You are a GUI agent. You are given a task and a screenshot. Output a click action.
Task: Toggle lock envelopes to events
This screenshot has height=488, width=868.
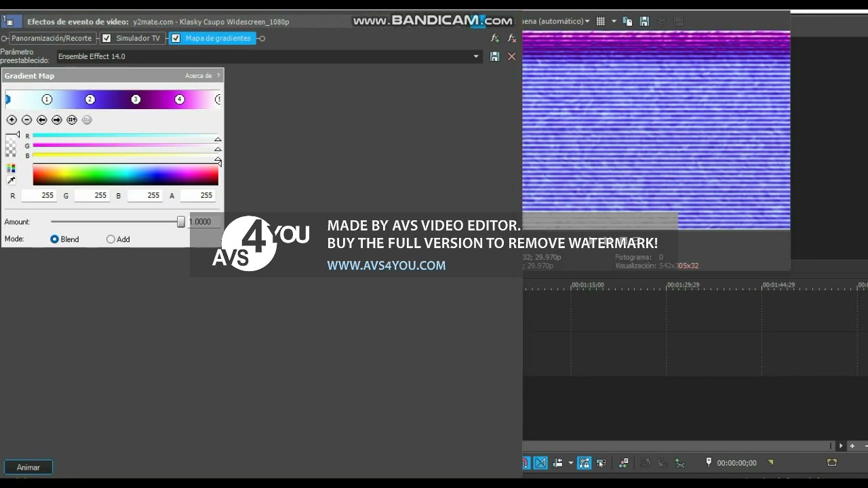point(584,463)
